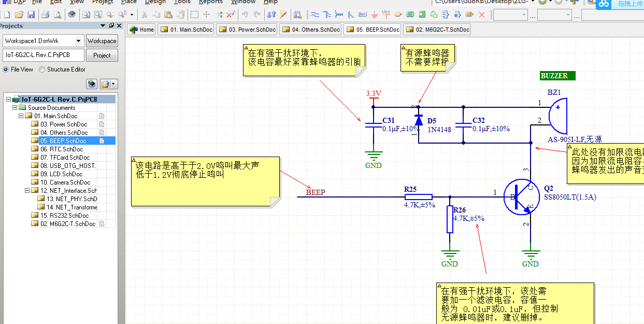Open the file path address dropdown
The width and height of the screenshot is (644, 324).
click(533, 2)
